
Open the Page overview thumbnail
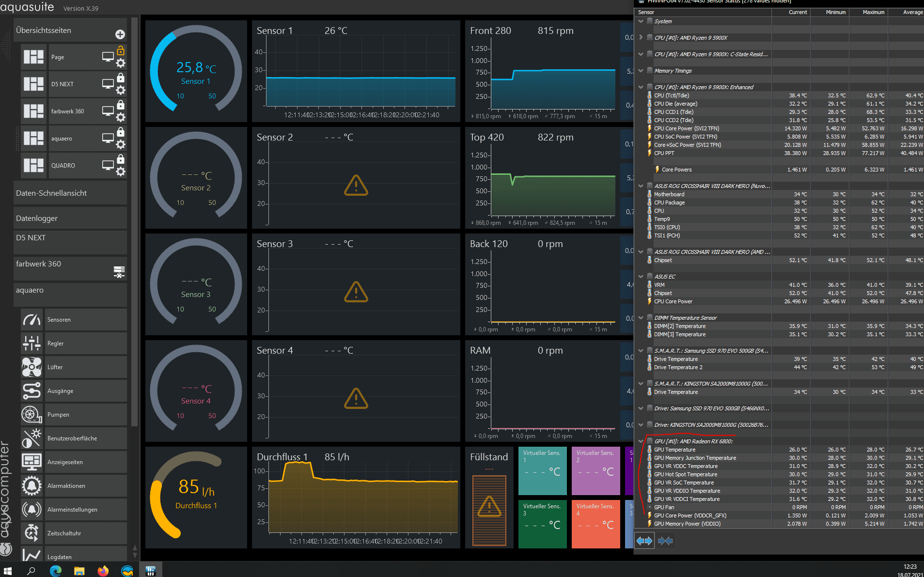tap(34, 57)
